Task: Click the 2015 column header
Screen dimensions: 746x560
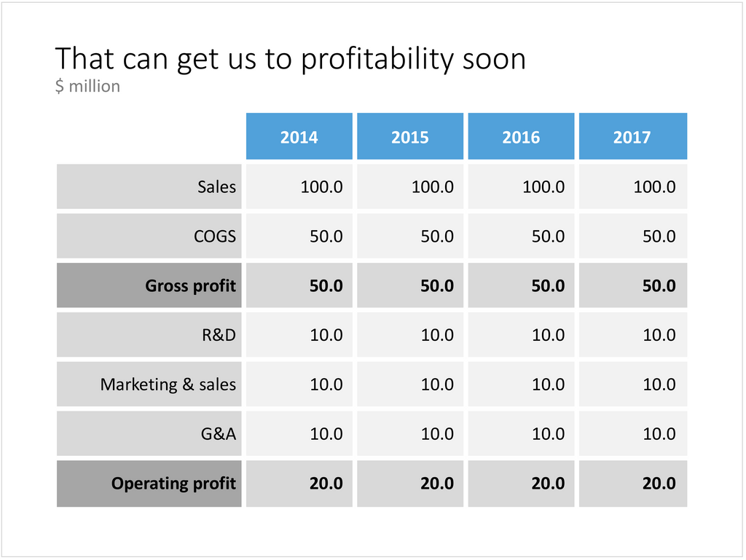Action: [x=410, y=136]
